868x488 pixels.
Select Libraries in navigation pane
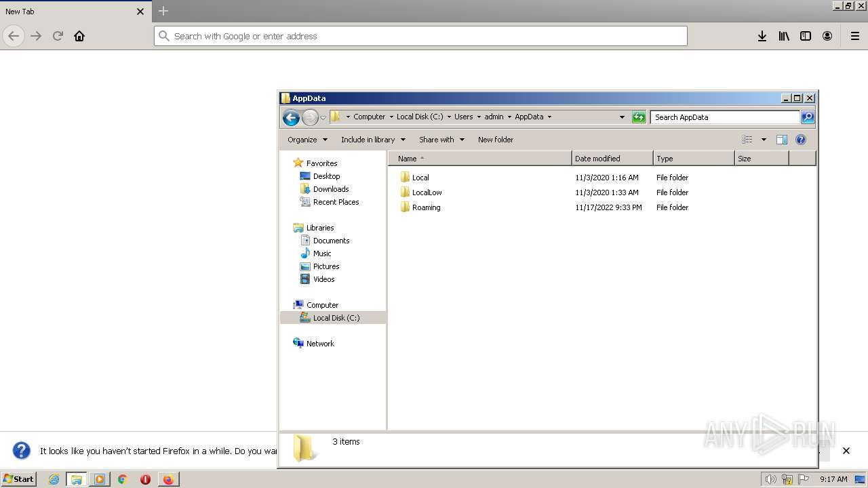[320, 228]
